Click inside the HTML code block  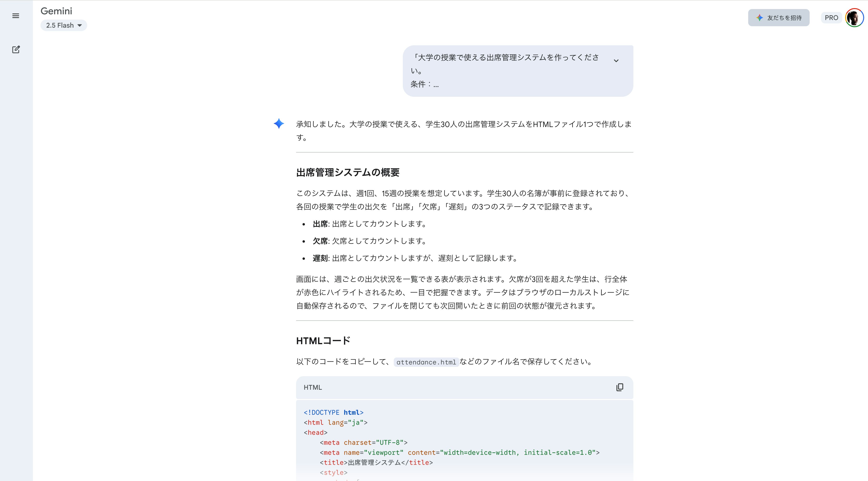(x=404, y=438)
